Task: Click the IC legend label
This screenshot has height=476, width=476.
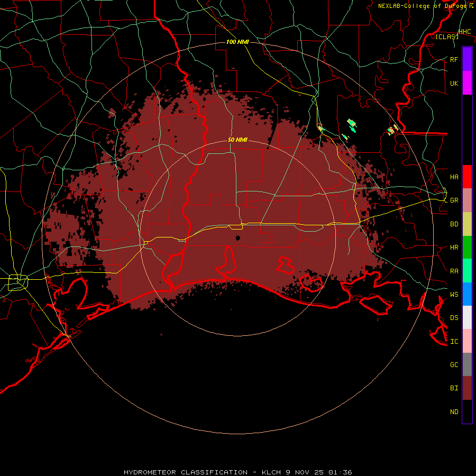Action: click(x=454, y=342)
